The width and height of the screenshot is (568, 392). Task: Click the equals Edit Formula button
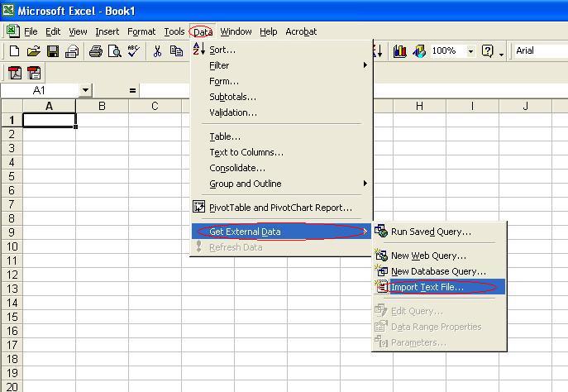tap(132, 90)
